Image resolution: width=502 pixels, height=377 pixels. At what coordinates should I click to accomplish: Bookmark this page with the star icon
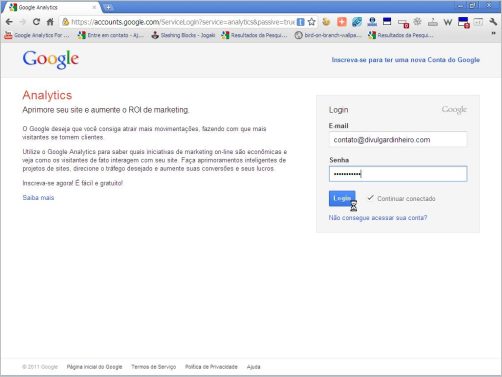click(311, 22)
